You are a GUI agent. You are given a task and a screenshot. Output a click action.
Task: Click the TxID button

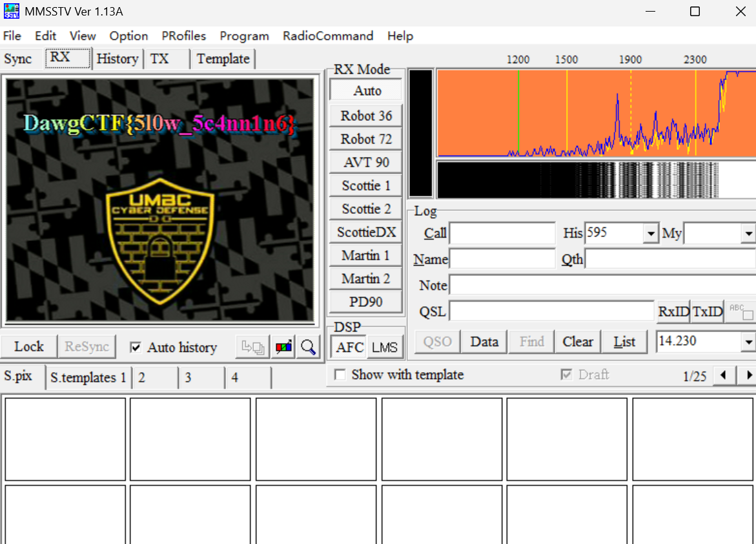(708, 311)
